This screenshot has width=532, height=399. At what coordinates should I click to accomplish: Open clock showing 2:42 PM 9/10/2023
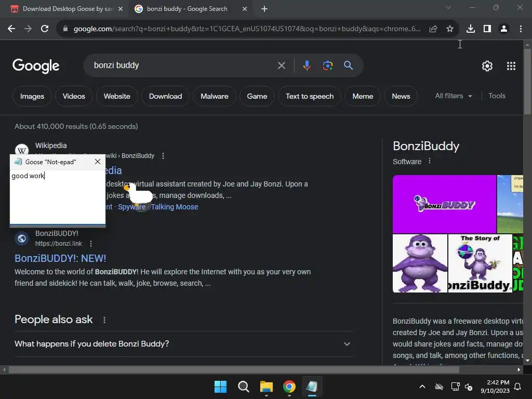495,387
